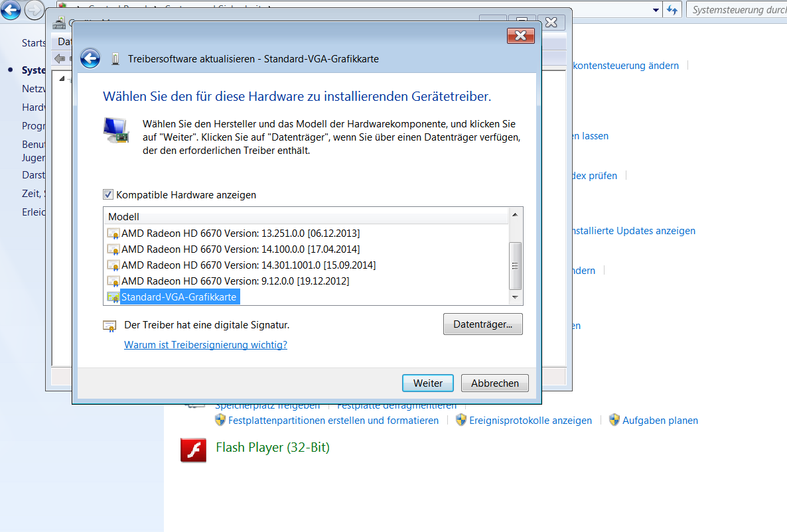Select AMD Radeon HD 6670 Version 13.251.0.0
The height and width of the screenshot is (532, 787).
[240, 233]
